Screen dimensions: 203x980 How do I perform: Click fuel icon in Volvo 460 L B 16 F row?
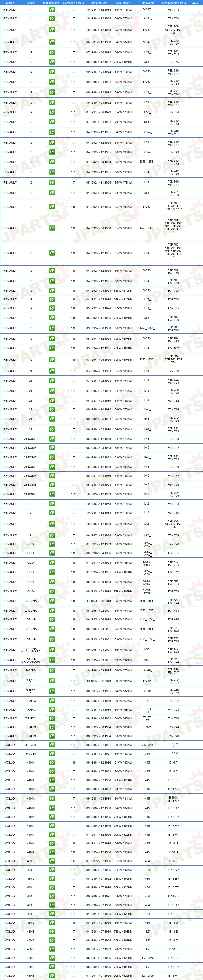[52, 861]
